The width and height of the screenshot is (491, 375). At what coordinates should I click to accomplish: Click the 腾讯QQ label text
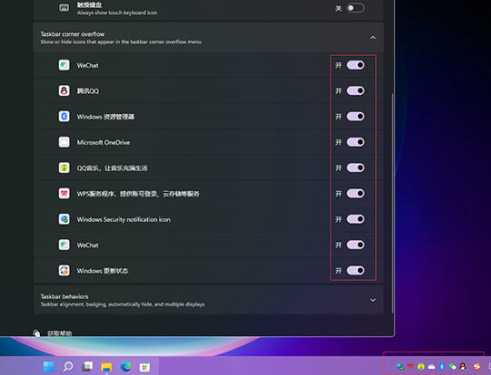[88, 91]
